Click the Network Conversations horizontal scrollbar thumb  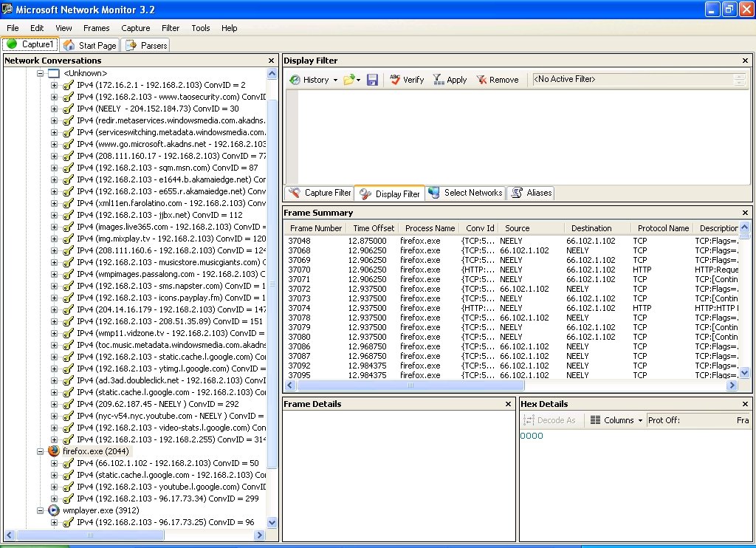tap(90, 535)
